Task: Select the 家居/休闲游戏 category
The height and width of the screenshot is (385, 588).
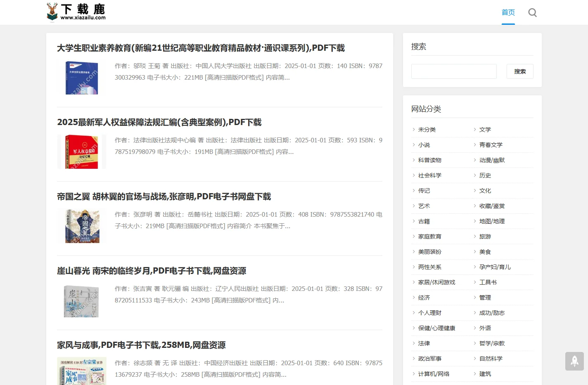Action: [x=437, y=282]
